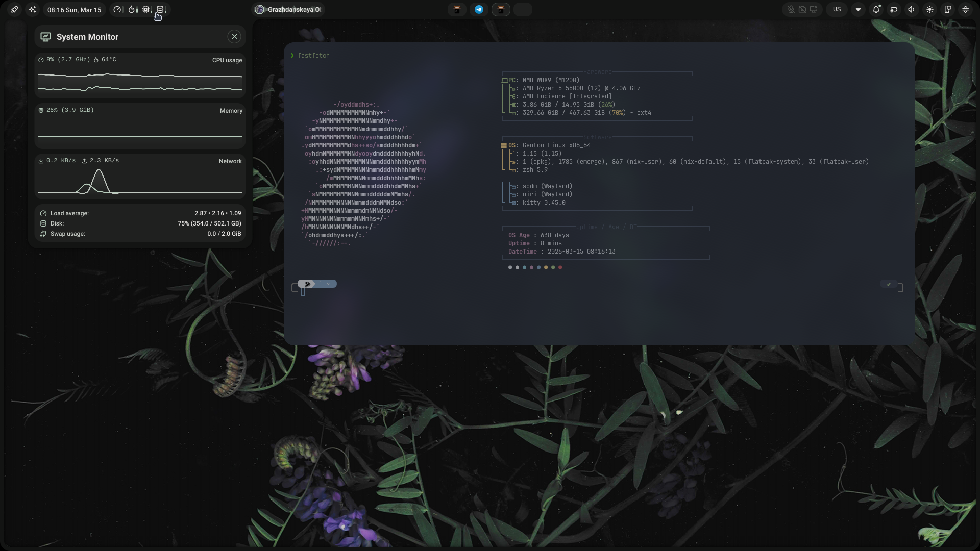The height and width of the screenshot is (551, 980).
Task: Open Telegram from the taskbar
Action: pyautogui.click(x=479, y=10)
